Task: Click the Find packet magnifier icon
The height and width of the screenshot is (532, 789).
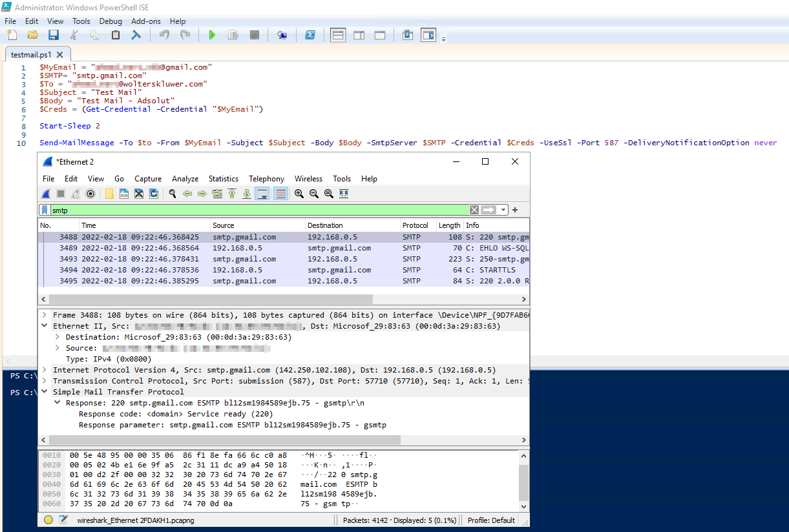Action: coord(173,194)
